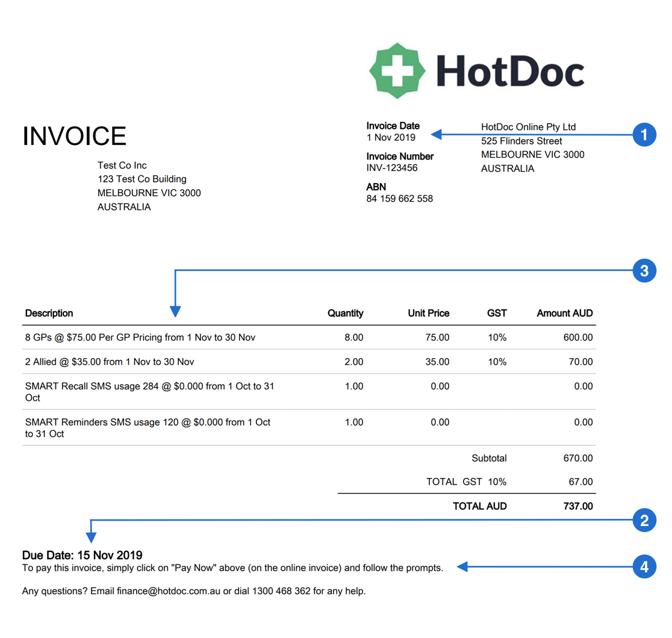Click amount 0.00 in the SMART Recall row
This screenshot has width=672, height=638.
point(583,386)
